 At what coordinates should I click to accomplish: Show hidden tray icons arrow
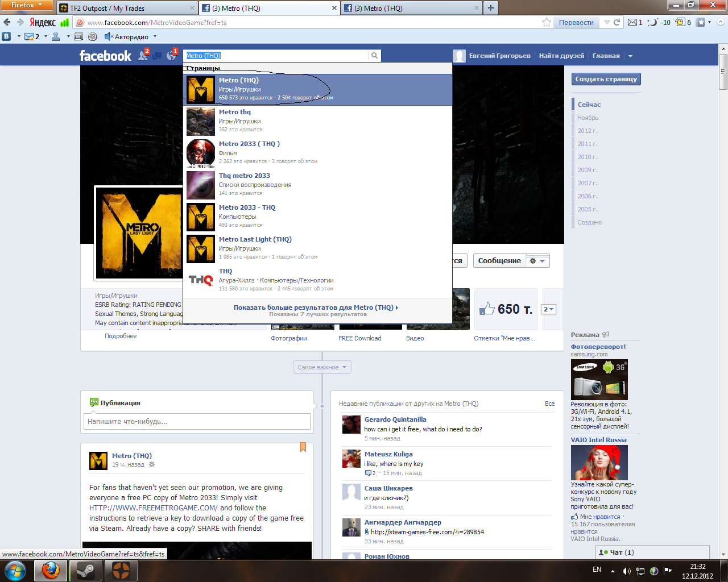point(613,571)
